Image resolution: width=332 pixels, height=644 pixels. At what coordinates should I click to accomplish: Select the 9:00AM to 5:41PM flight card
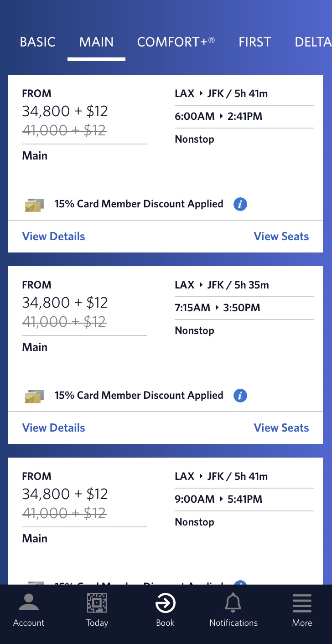tap(165, 520)
